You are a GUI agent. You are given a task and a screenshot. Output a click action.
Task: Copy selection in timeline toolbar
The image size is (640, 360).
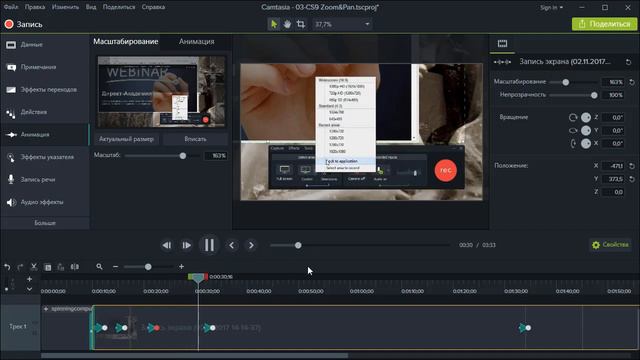point(48,267)
